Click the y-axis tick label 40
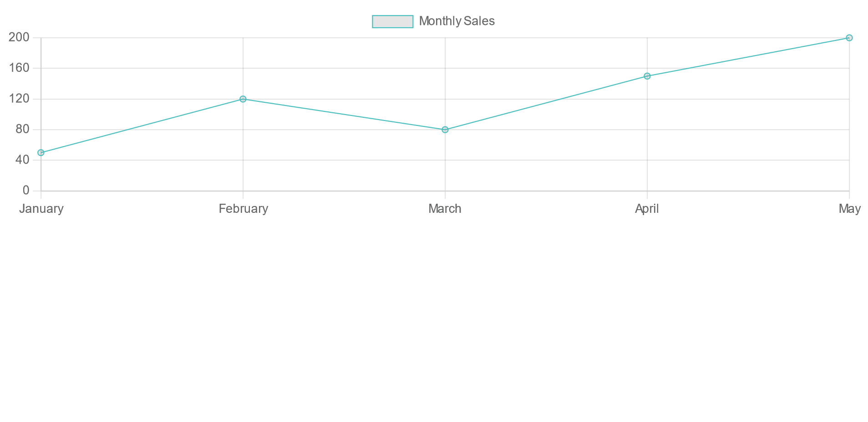Viewport: 868px width, 422px height. tap(22, 160)
